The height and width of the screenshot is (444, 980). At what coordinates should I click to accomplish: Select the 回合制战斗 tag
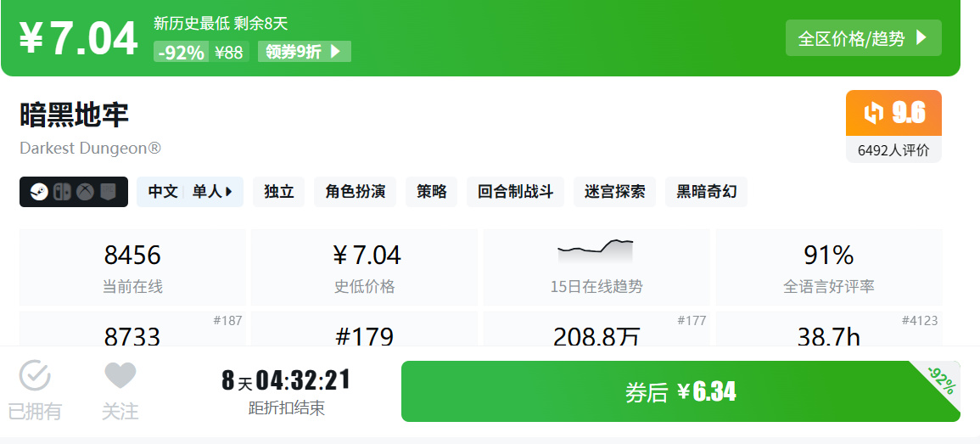[x=516, y=192]
